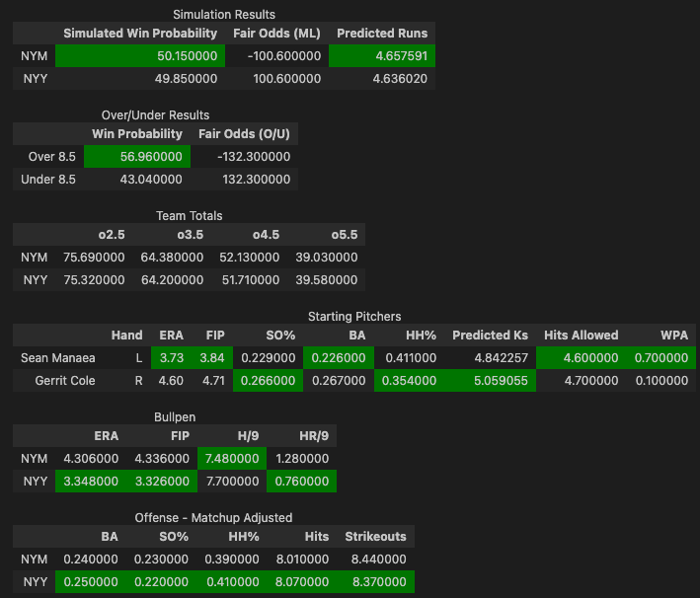This screenshot has width=700, height=598.
Task: Select Gerrit Cole Hits Allowed 4.700000
Action: coord(582,381)
